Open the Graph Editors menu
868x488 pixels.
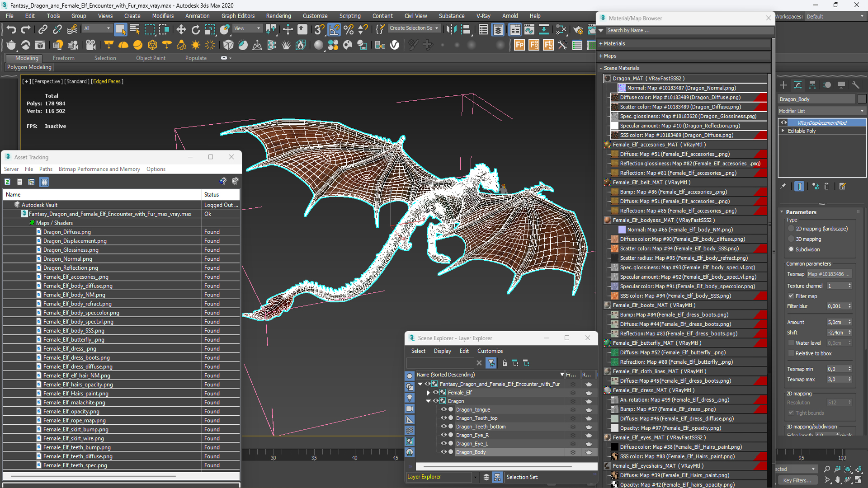click(x=238, y=16)
